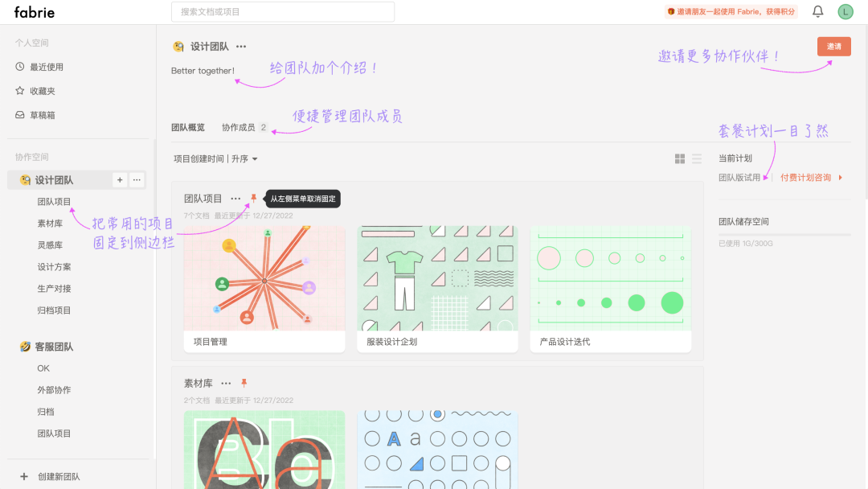Open the notification bell
The image size is (868, 489).
pos(817,11)
